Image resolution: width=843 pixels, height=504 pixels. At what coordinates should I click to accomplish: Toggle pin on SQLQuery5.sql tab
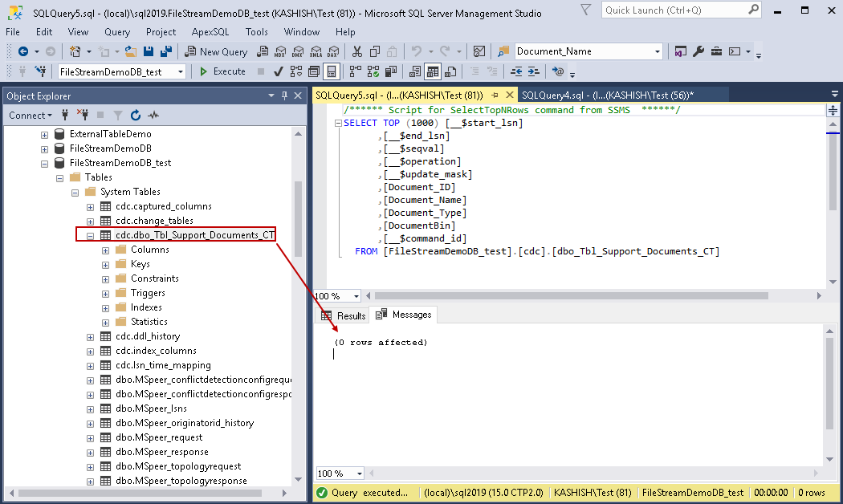coord(495,95)
